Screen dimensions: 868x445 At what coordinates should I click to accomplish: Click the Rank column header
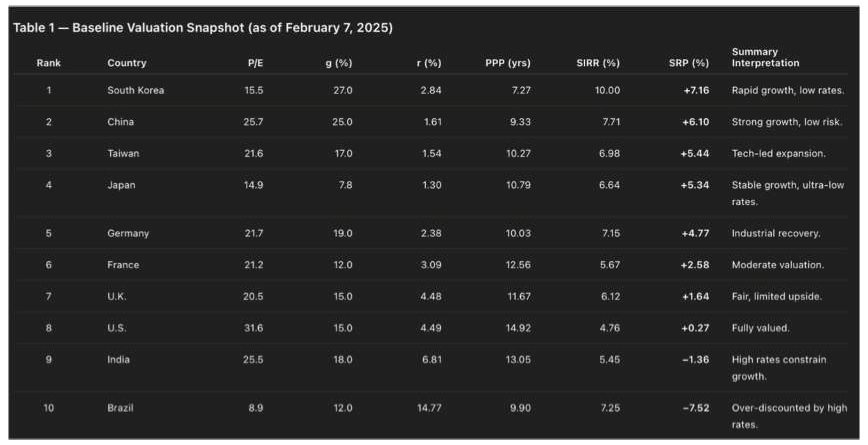(49, 63)
